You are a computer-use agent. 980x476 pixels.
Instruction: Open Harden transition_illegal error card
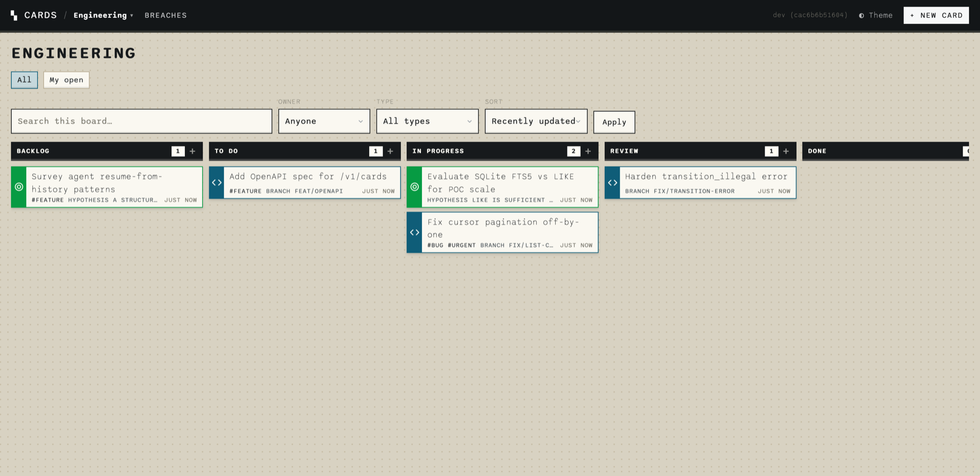tap(700, 183)
